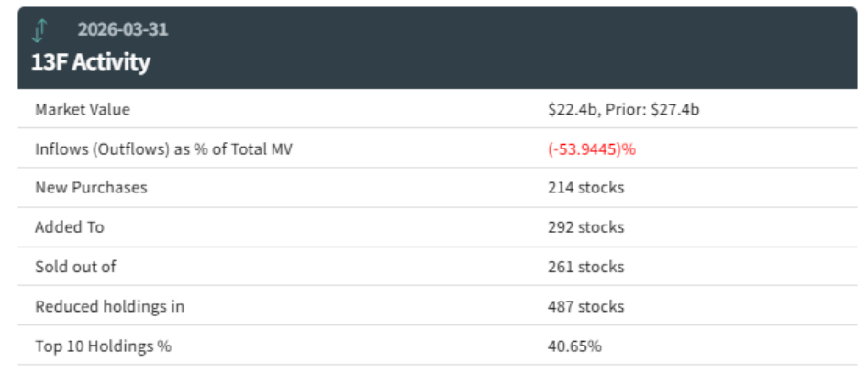Image resolution: width=868 pixels, height=373 pixels.
Task: Click the dark header bar area
Action: pos(438,48)
